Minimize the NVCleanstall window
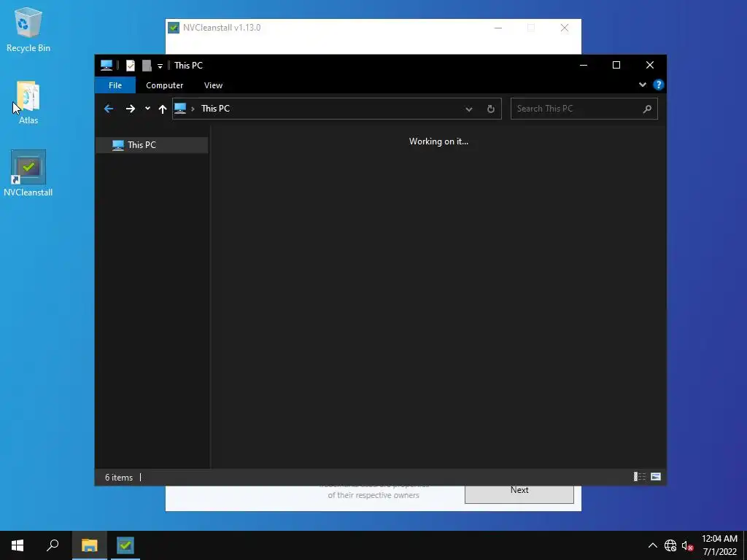The image size is (747, 560). click(498, 28)
